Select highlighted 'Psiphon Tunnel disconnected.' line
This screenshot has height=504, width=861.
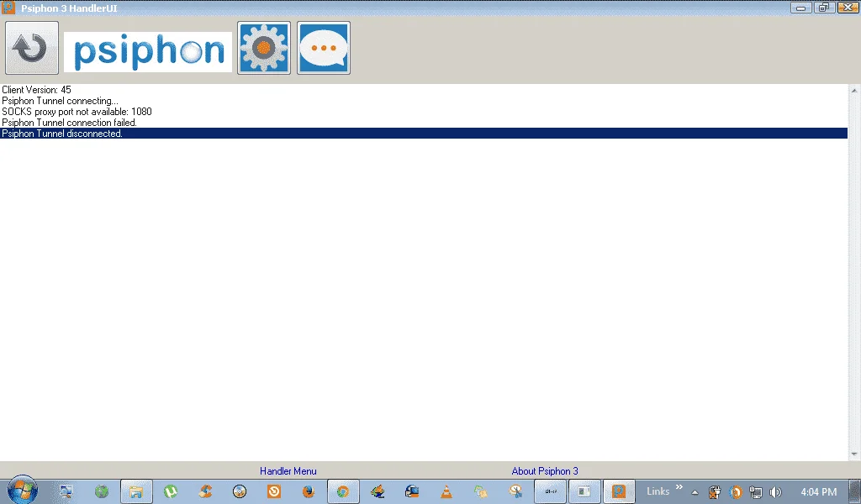tap(424, 134)
